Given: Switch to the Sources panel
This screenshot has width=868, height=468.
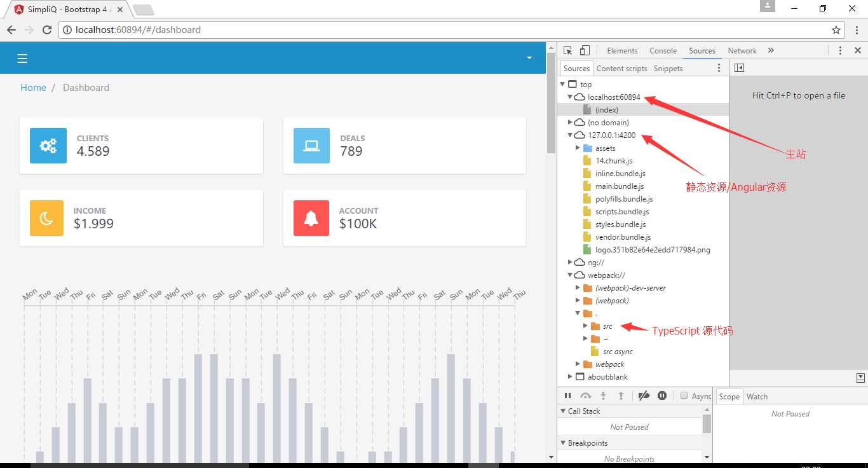Looking at the screenshot, I should click(702, 51).
